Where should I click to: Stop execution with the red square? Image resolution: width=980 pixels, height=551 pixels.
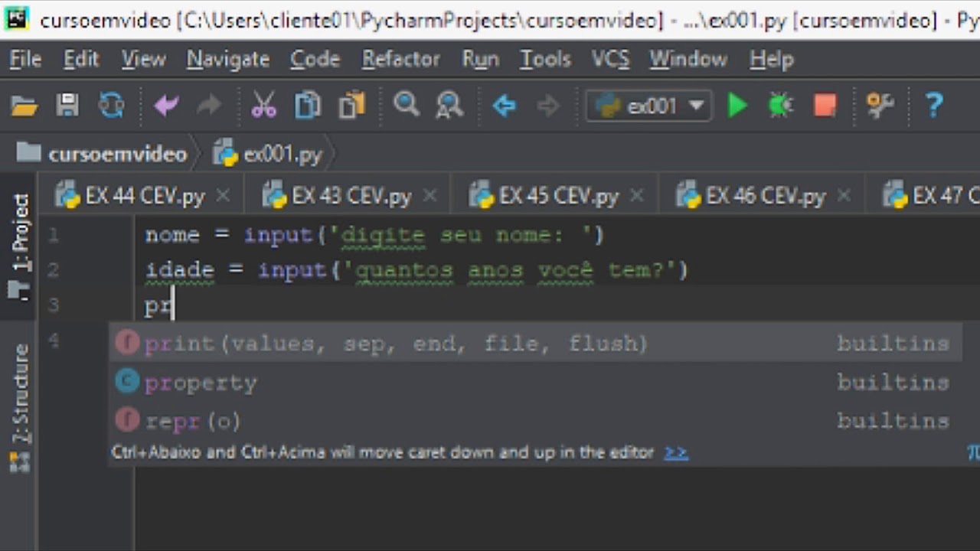tap(825, 106)
